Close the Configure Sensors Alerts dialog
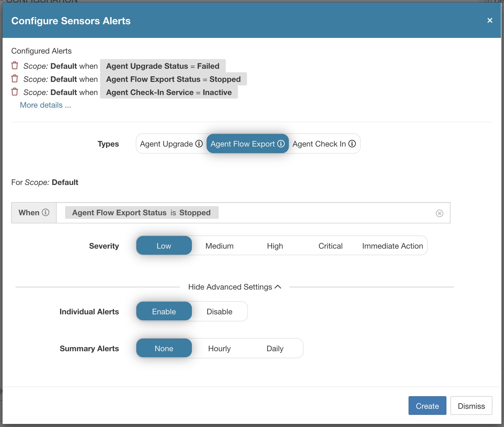Screen dimensions: 504x427 coord(490,20)
